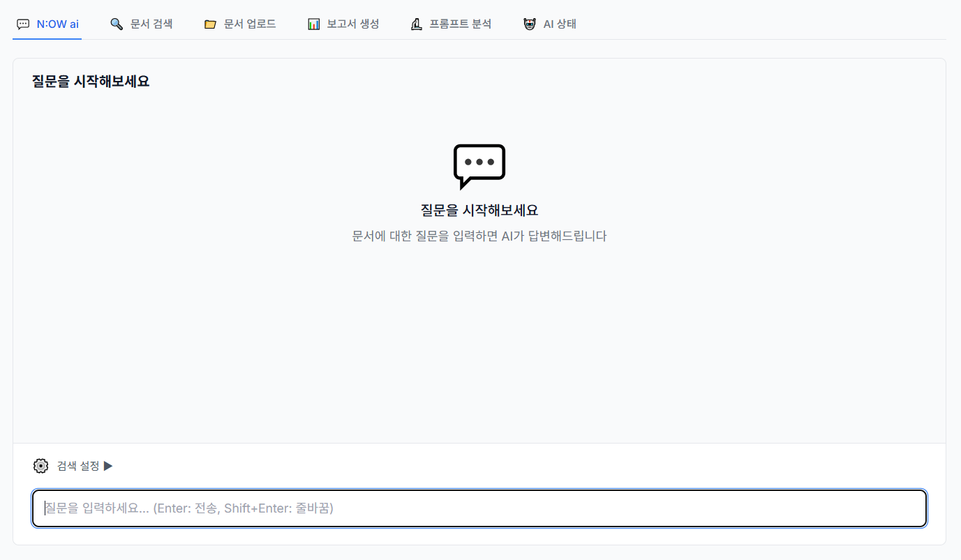Open the AI 상태 tab

pos(550,23)
